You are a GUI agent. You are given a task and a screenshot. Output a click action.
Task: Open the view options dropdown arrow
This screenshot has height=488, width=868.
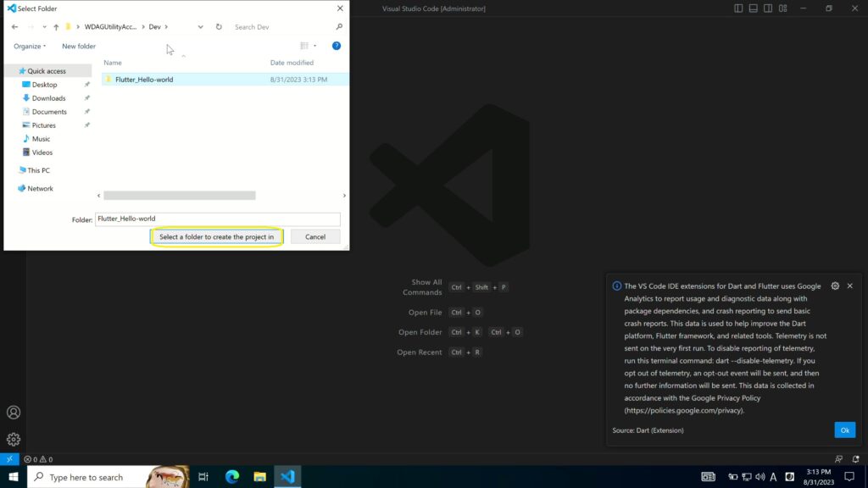(x=315, y=46)
